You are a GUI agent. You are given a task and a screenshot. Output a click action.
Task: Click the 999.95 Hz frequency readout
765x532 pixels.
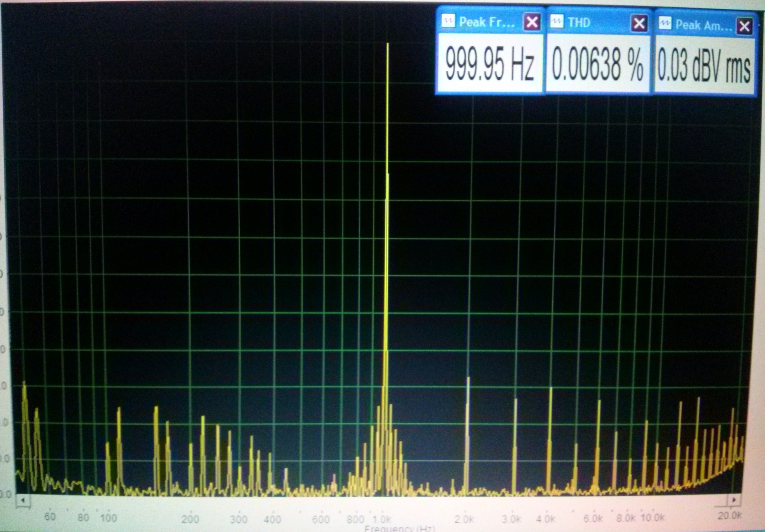tap(489, 64)
